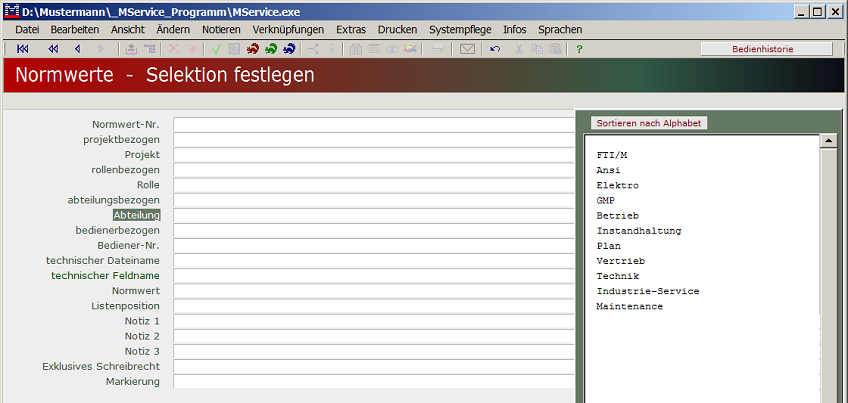Click the Projekt input field

click(x=373, y=155)
